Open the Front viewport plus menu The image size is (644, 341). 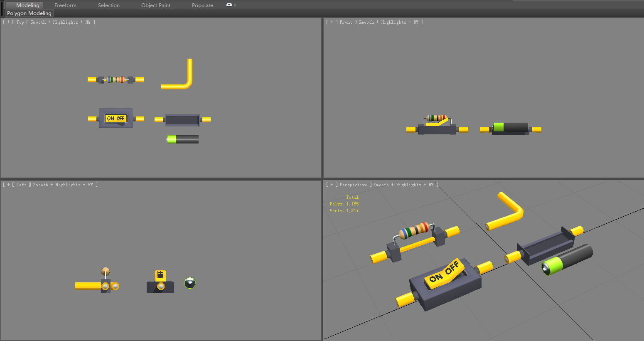click(x=332, y=22)
